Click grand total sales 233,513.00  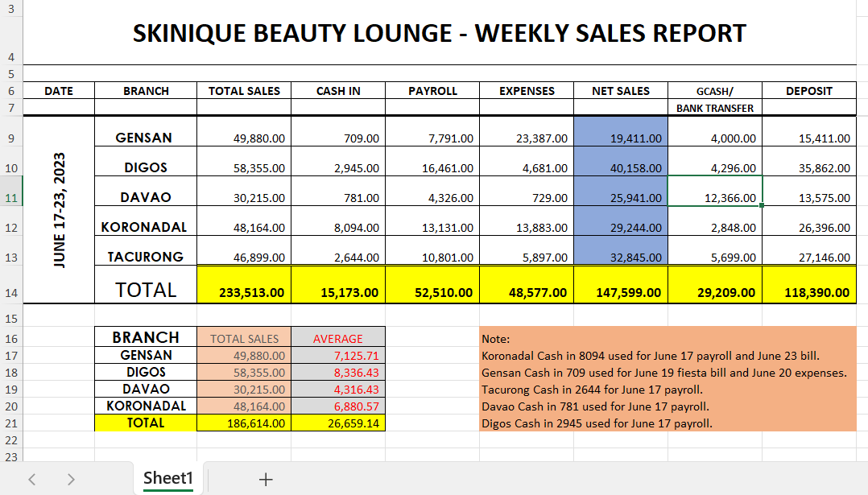coord(244,285)
